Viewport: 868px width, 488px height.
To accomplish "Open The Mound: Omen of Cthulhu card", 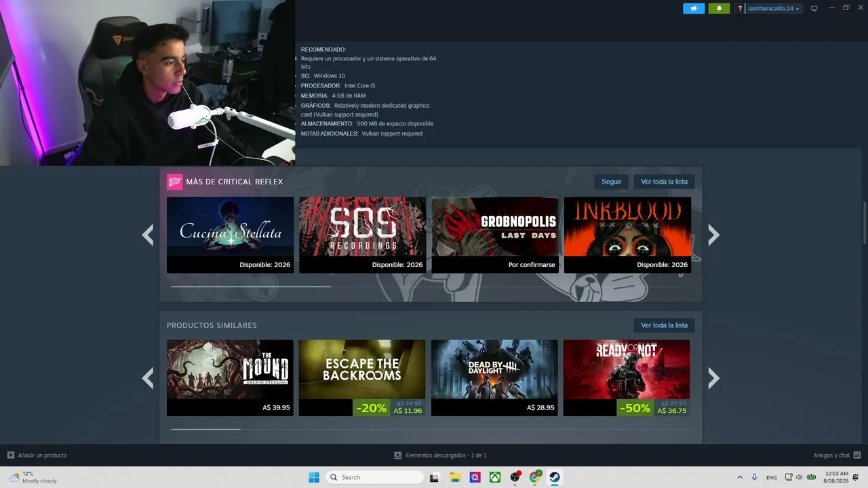I will 230,378.
